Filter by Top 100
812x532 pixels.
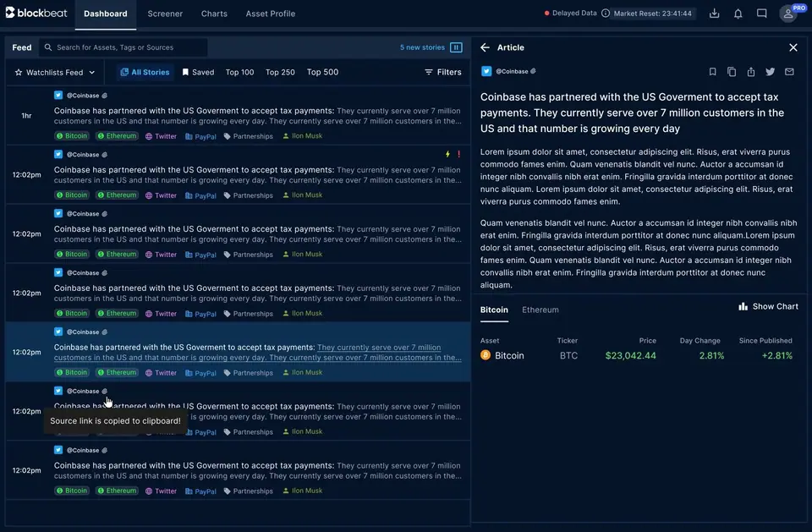[239, 72]
